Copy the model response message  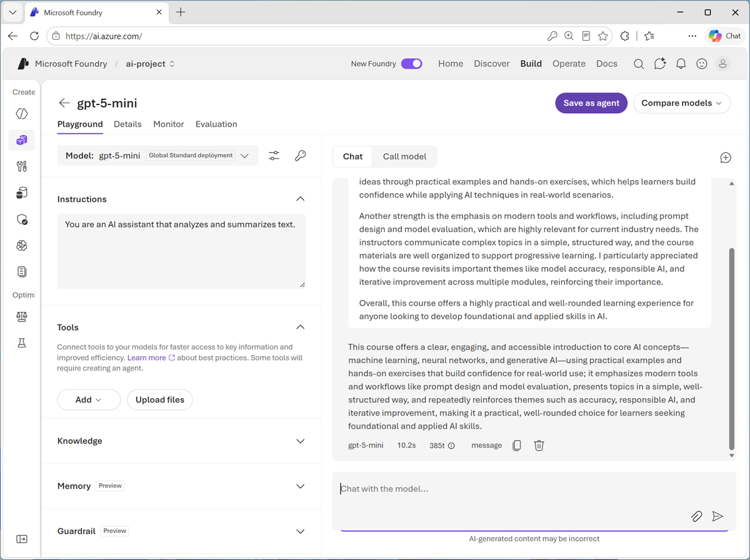tap(517, 446)
